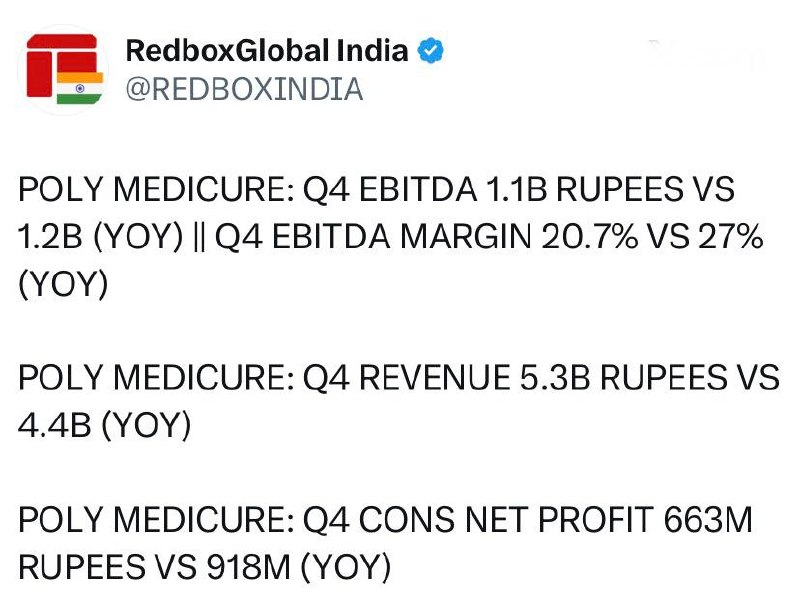Open the RedboxGlobal India profile avatar
Image resolution: width=800 pixels, height=606 pixels.
click(63, 69)
